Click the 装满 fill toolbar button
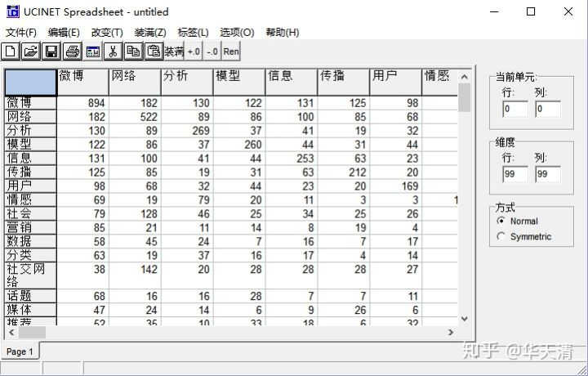The width and height of the screenshot is (588, 376). point(174,51)
